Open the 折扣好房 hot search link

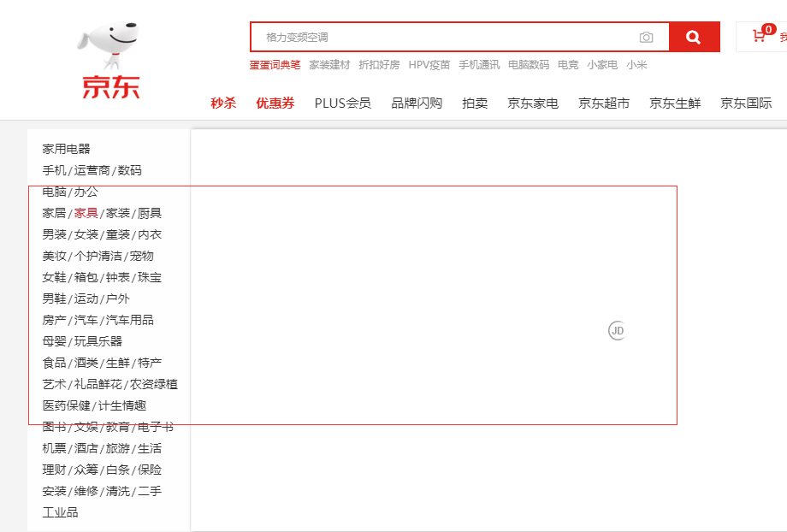click(379, 65)
